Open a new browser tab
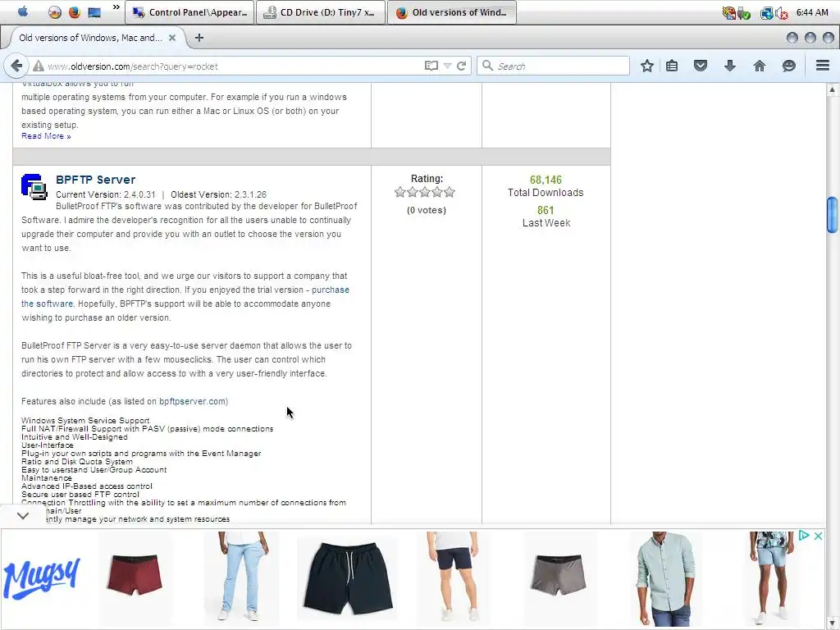The image size is (840, 630). 199,38
